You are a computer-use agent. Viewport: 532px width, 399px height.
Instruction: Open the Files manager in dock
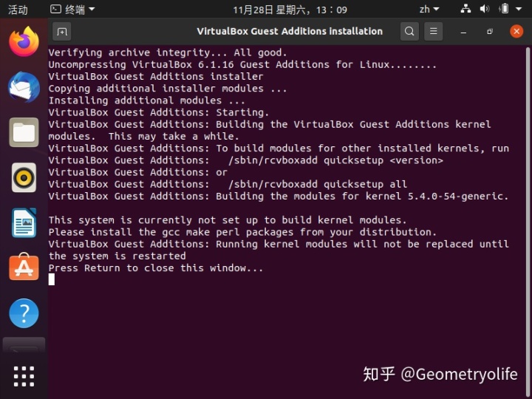coord(24,132)
